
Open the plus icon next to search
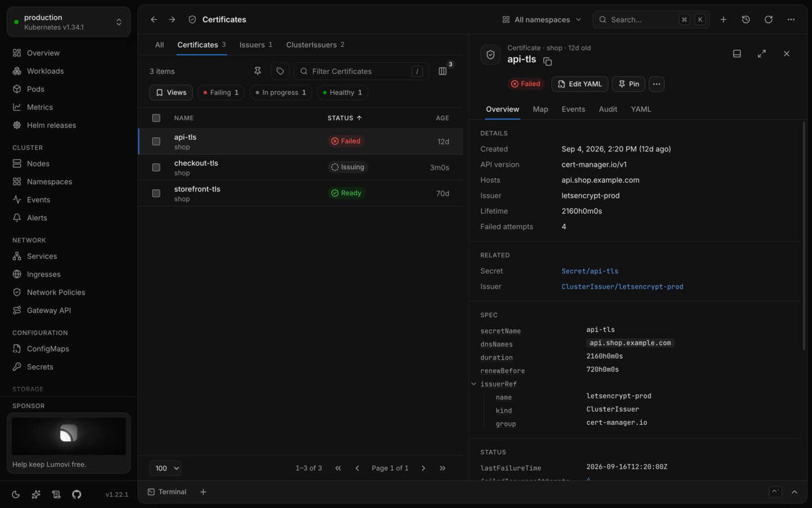click(723, 20)
